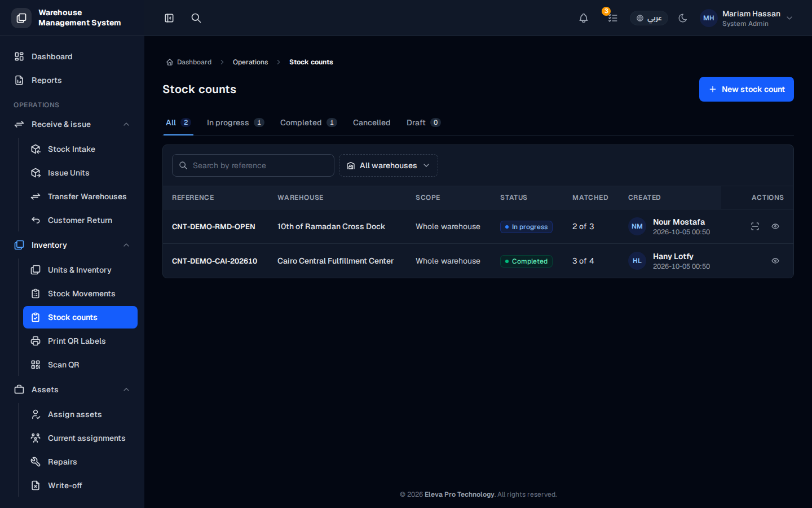Collapse the Receive & issue section

click(72, 124)
